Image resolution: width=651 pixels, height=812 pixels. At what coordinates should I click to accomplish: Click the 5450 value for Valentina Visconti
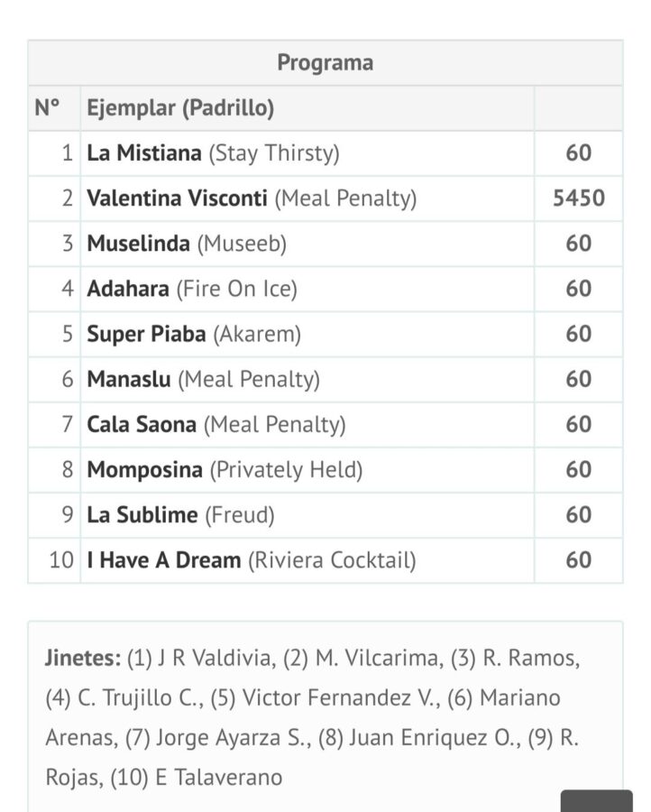[x=578, y=198]
